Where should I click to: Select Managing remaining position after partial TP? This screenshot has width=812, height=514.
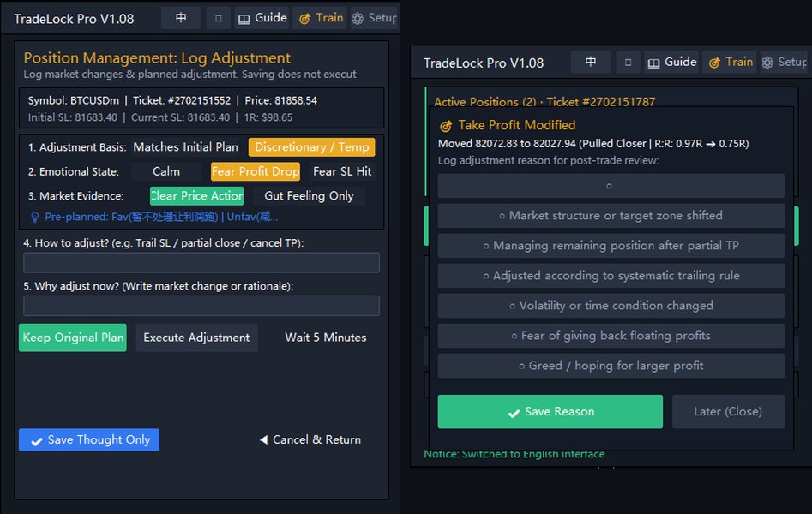click(x=611, y=246)
